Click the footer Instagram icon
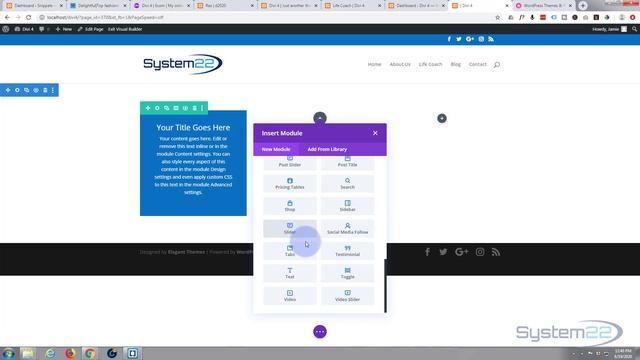 480,252
